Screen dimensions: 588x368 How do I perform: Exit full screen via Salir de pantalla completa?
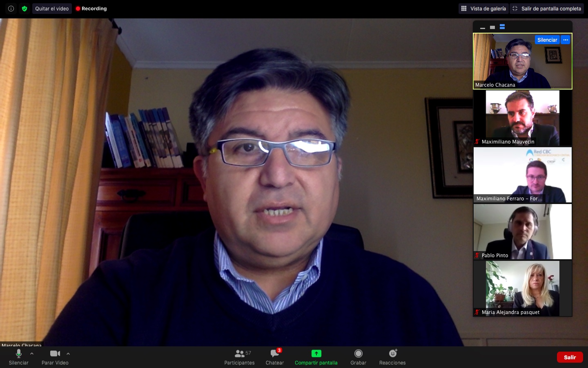(547, 9)
